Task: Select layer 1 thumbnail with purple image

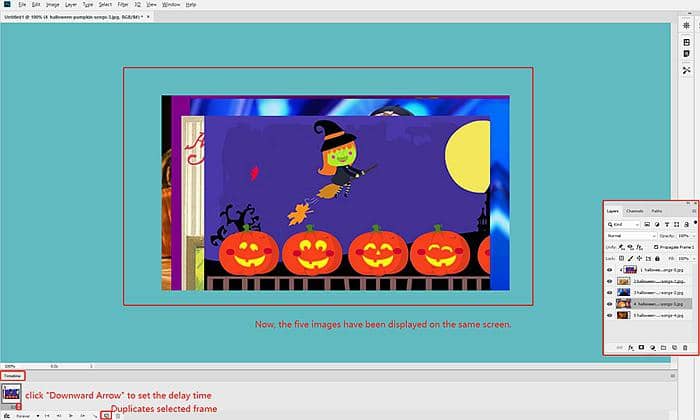Action: pos(630,270)
